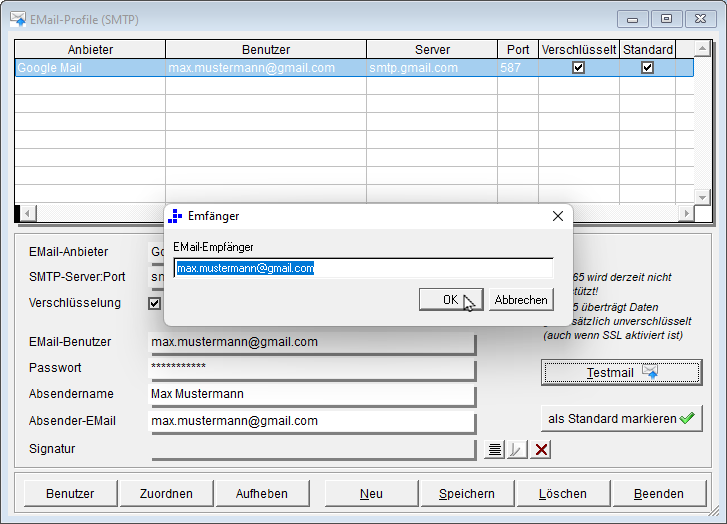This screenshot has height=524, width=727.
Task: Click the Absender-EMail field
Action: tap(312, 422)
